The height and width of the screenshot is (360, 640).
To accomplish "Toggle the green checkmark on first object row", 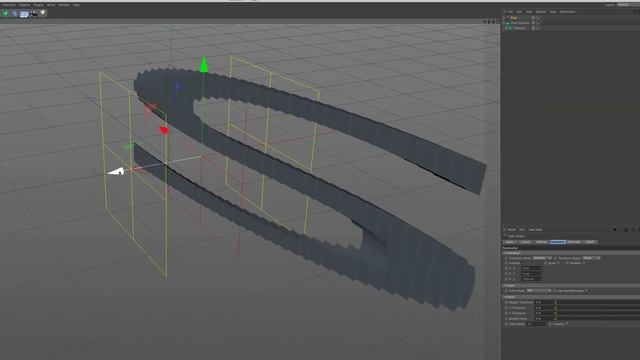I will click(538, 18).
